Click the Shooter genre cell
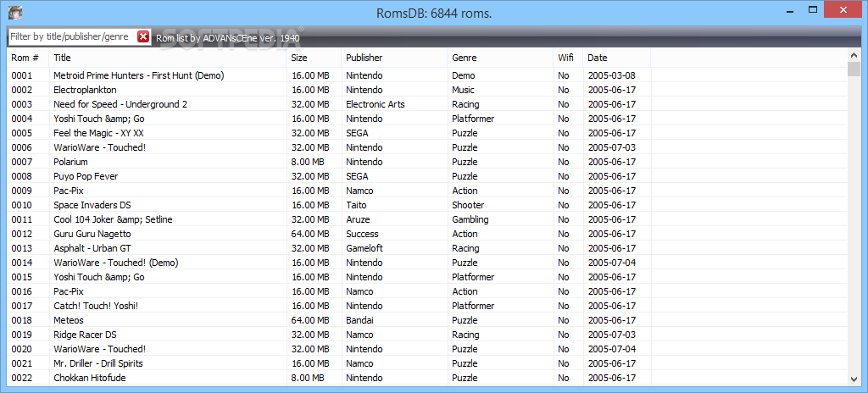Viewport: 868px width, 393px height. point(468,205)
